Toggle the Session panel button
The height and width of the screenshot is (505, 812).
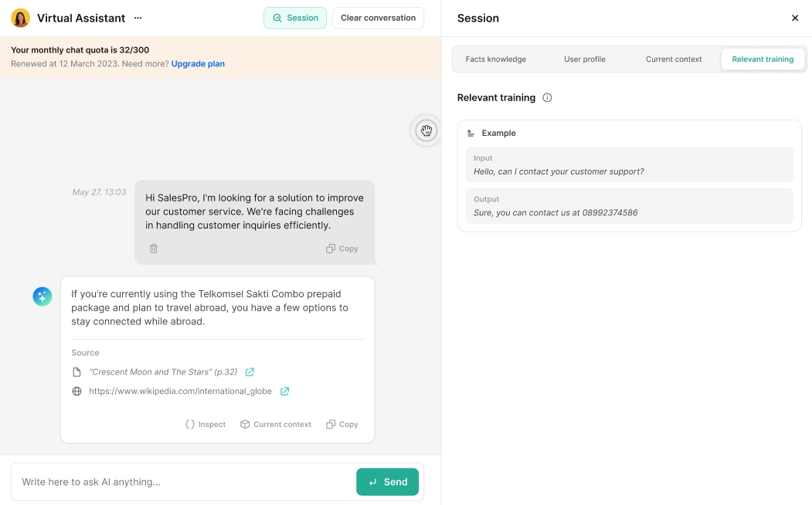[x=295, y=18]
